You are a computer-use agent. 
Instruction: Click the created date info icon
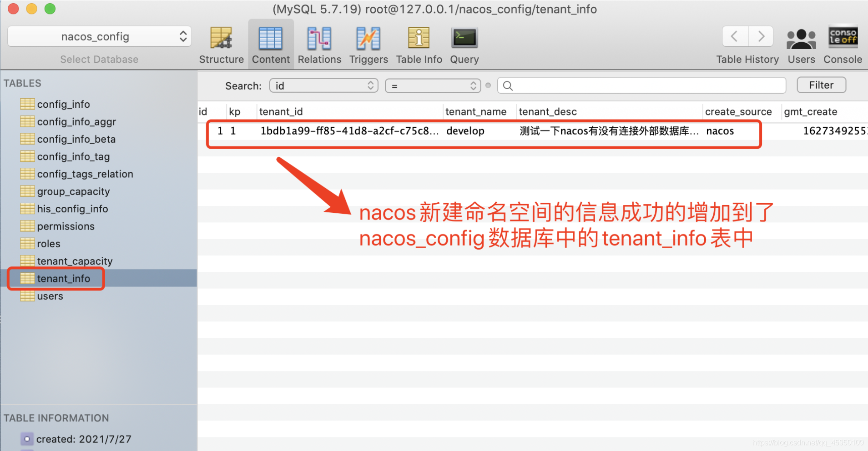pos(27,439)
